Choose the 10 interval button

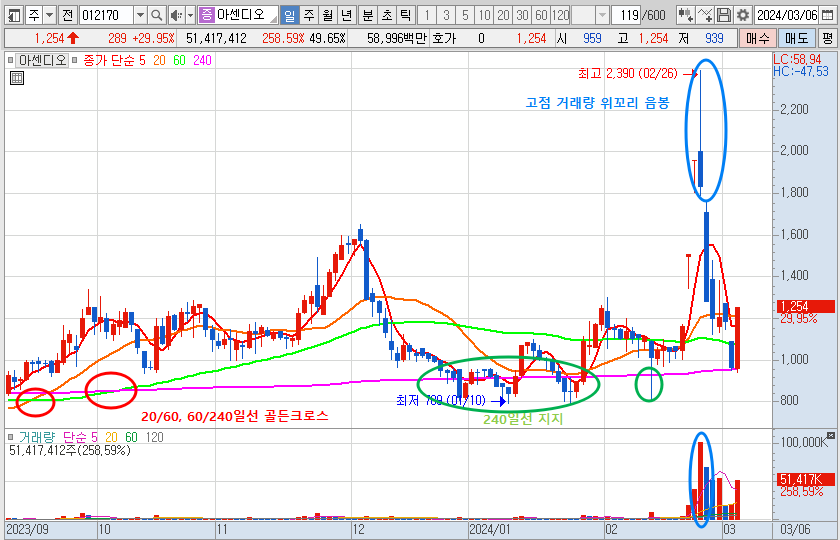coord(484,15)
